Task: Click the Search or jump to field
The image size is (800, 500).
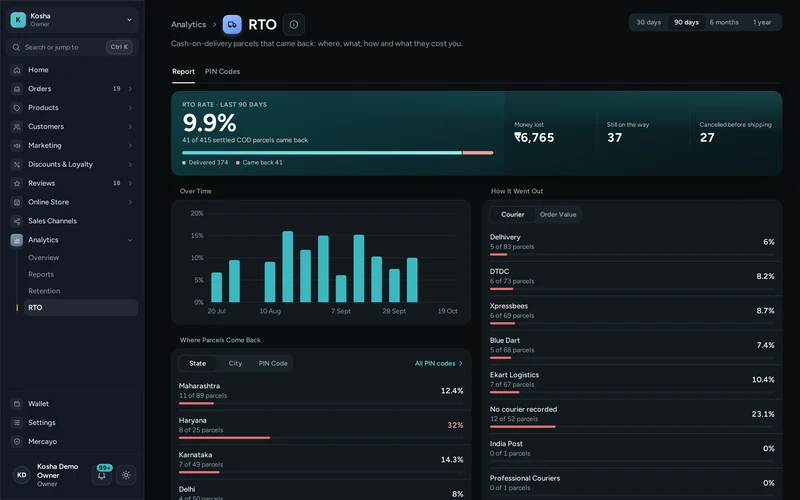Action: coord(72,47)
